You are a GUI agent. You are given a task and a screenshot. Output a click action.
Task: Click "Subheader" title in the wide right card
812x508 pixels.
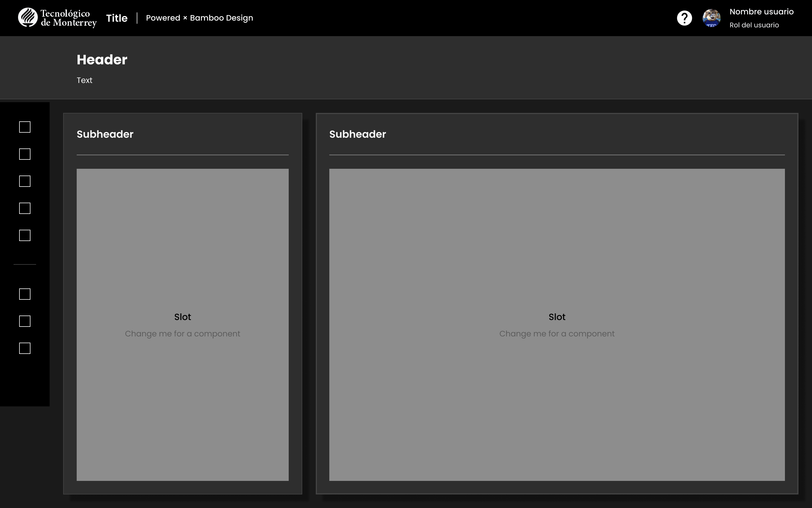pos(358,134)
